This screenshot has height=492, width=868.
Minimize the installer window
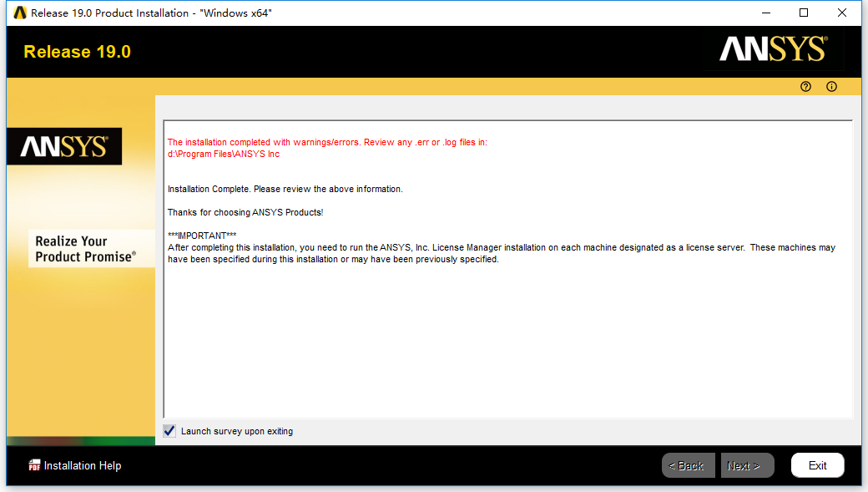(766, 13)
